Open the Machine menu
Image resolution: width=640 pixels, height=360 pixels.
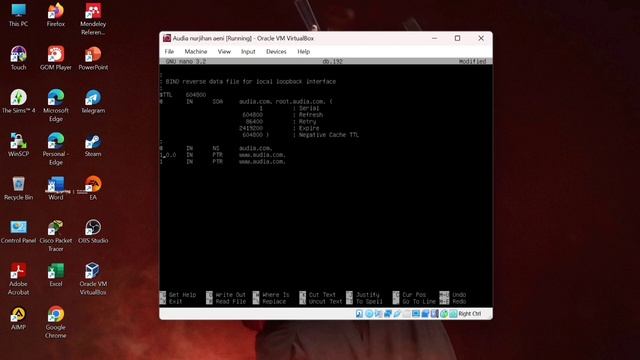point(196,51)
